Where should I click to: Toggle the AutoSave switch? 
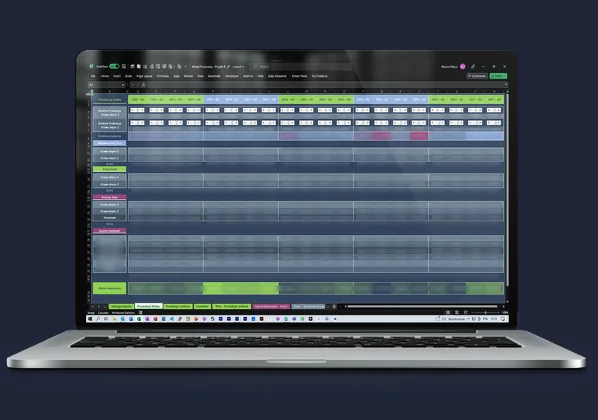point(114,66)
